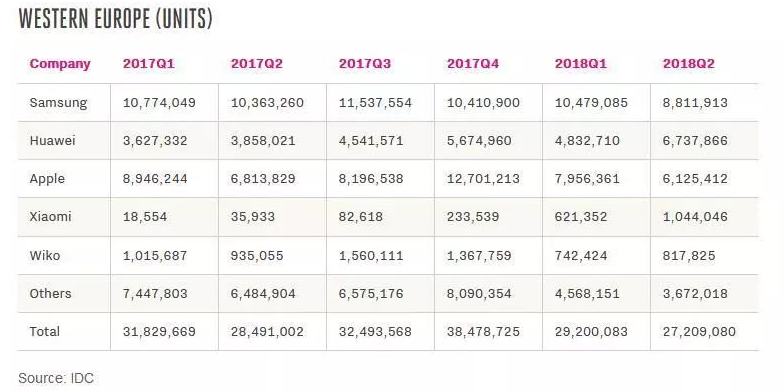Select Xiaomi's 2018Q2 value 1,044,046
This screenshot has width=784, height=391.
696,217
